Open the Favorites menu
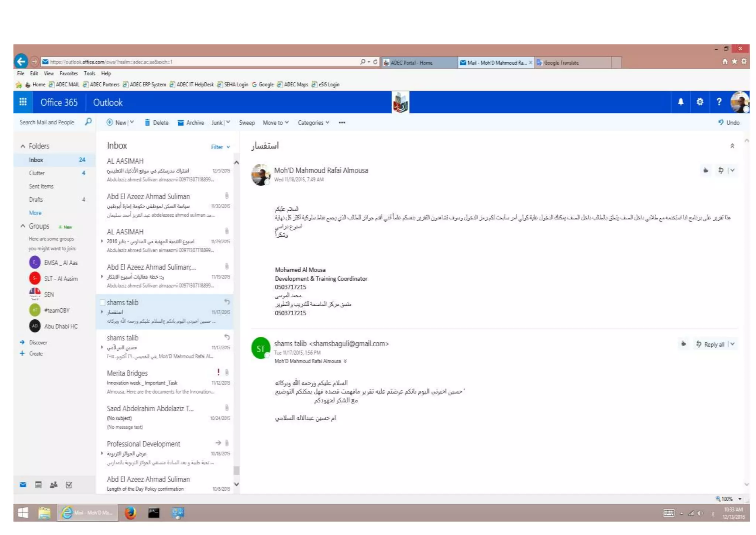The height and width of the screenshot is (535, 756). point(68,73)
